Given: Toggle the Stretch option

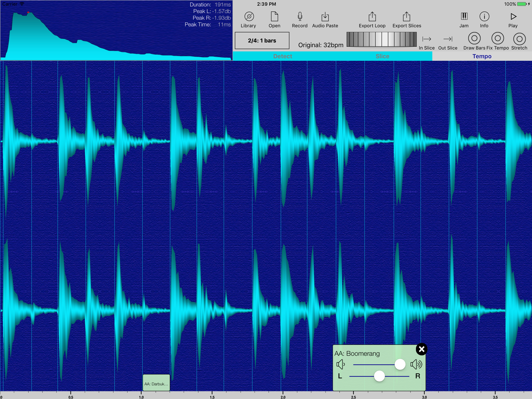Looking at the screenshot, I should click(x=519, y=39).
